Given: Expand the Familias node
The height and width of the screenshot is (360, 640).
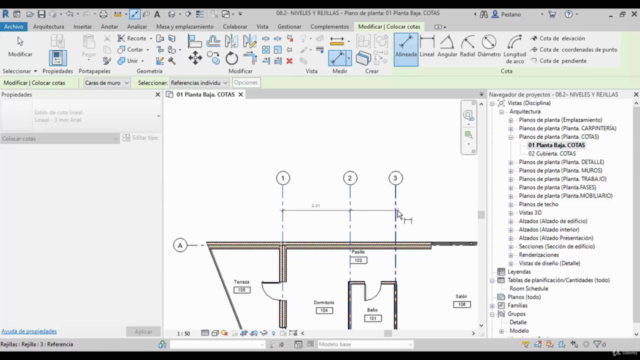Looking at the screenshot, I should (492, 306).
